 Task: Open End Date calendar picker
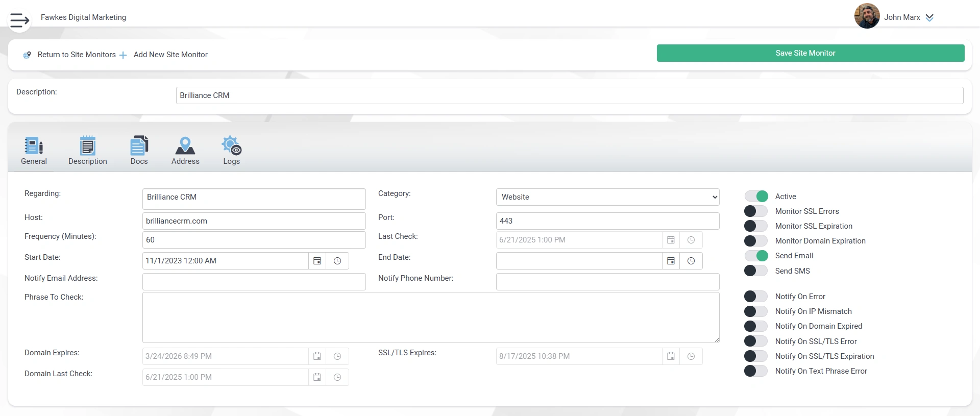[x=671, y=261]
